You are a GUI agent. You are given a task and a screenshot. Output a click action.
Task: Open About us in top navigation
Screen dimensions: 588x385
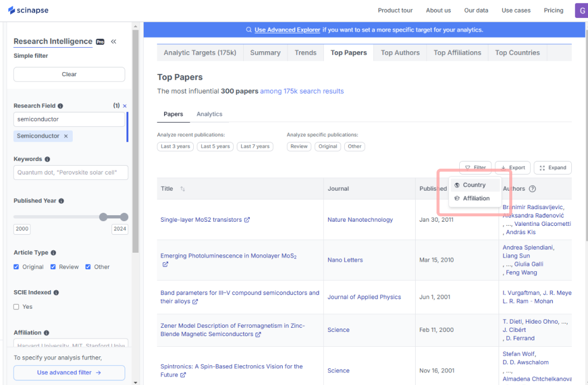click(438, 11)
